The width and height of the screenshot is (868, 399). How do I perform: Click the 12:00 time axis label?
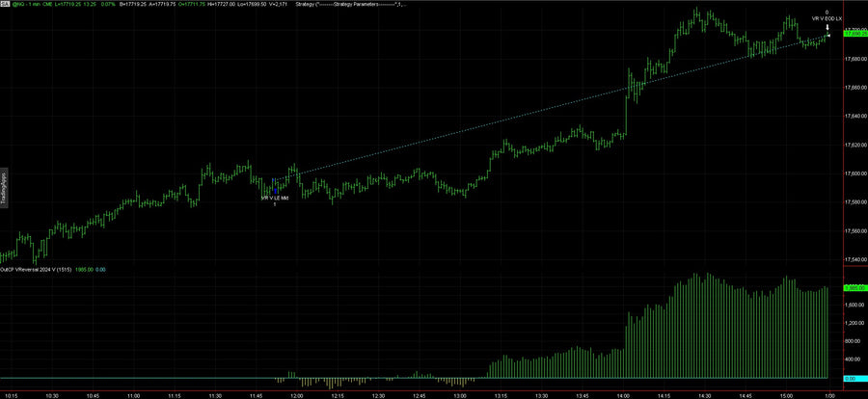297,395
